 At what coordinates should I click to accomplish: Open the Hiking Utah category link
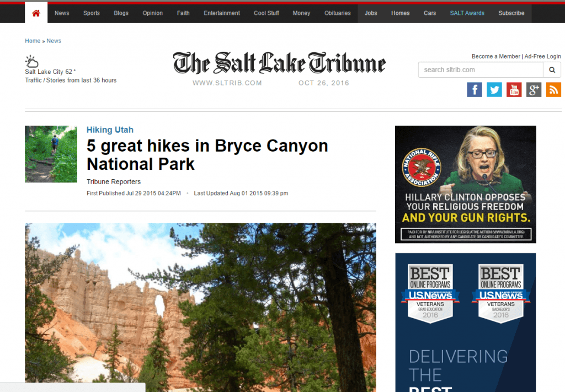(110, 130)
